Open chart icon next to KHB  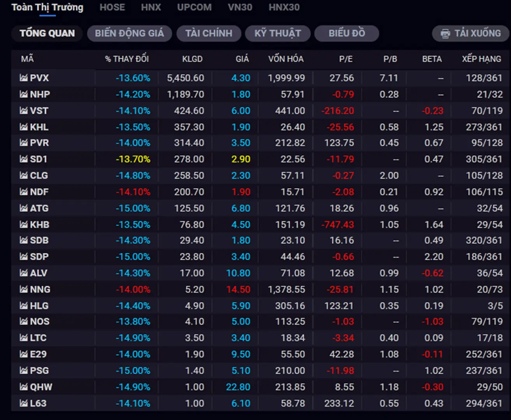24,224
